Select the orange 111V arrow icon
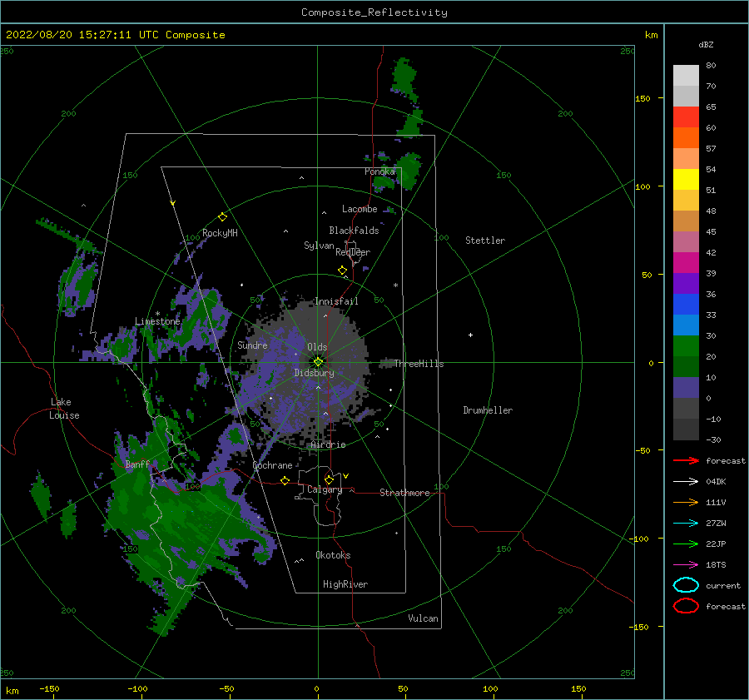 coord(686,502)
